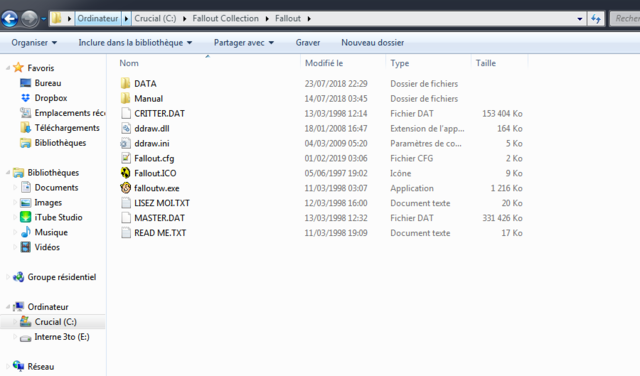Expand the arrow after Fallout Collection breadcrumb
Image resolution: width=640 pixels, height=376 pixels.
[267, 18]
